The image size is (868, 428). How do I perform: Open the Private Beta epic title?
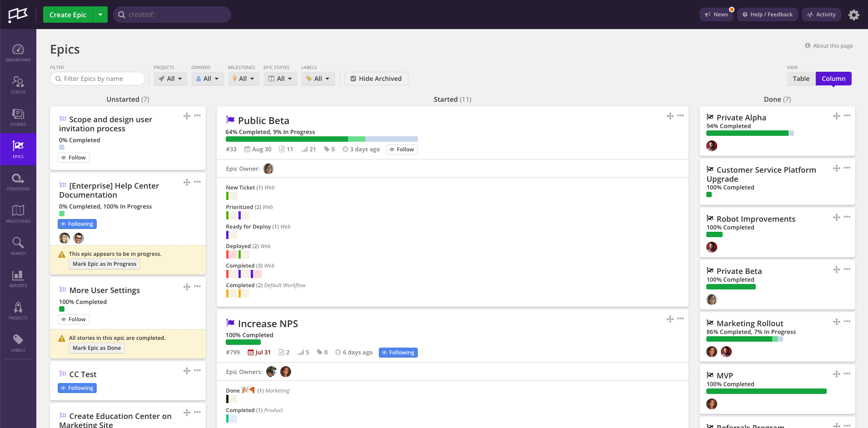(739, 271)
